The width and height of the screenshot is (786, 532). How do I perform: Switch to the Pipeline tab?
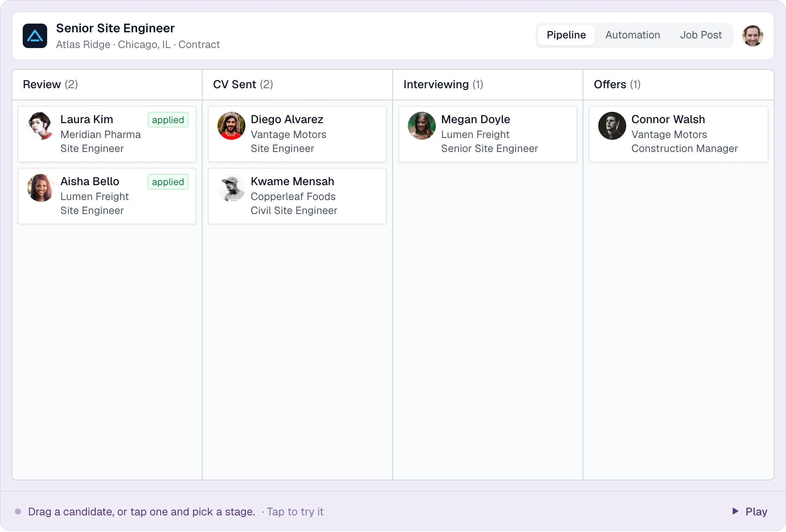[x=566, y=35]
